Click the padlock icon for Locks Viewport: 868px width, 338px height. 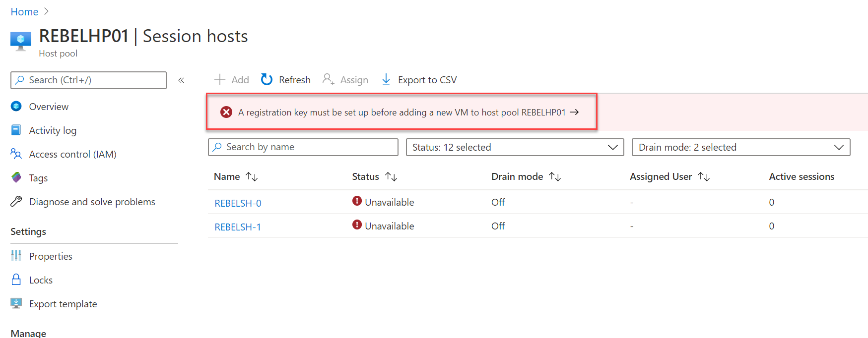(16, 280)
